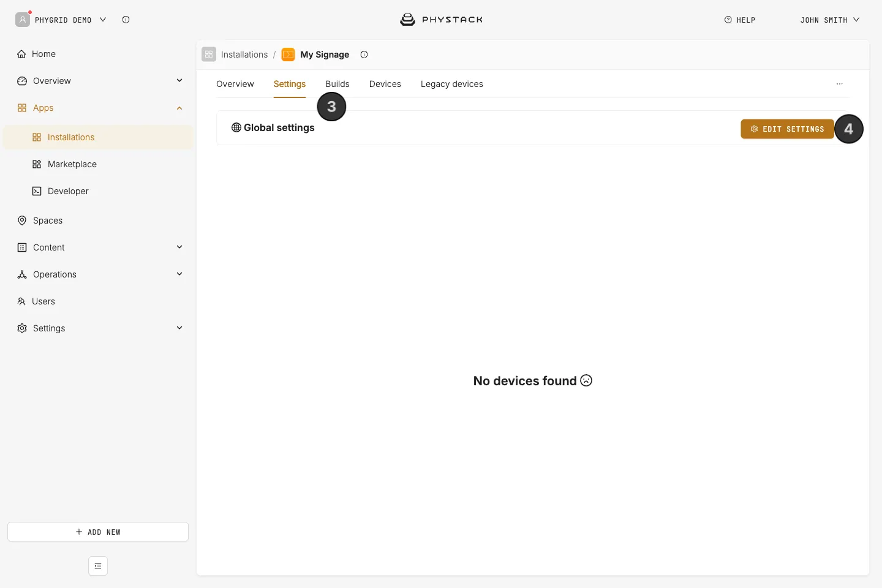
Task: Click the Edit Settings button
Action: [787, 129]
